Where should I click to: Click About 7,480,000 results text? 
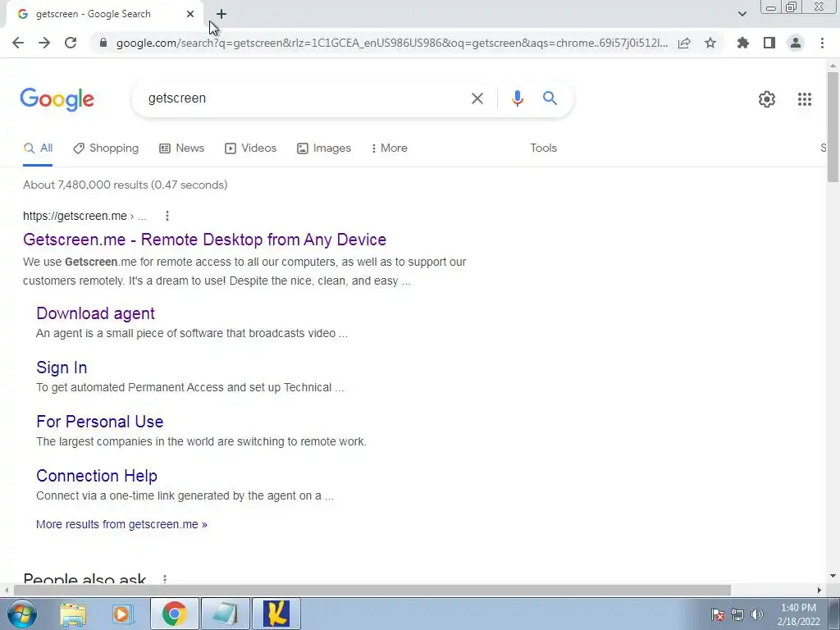tap(126, 185)
